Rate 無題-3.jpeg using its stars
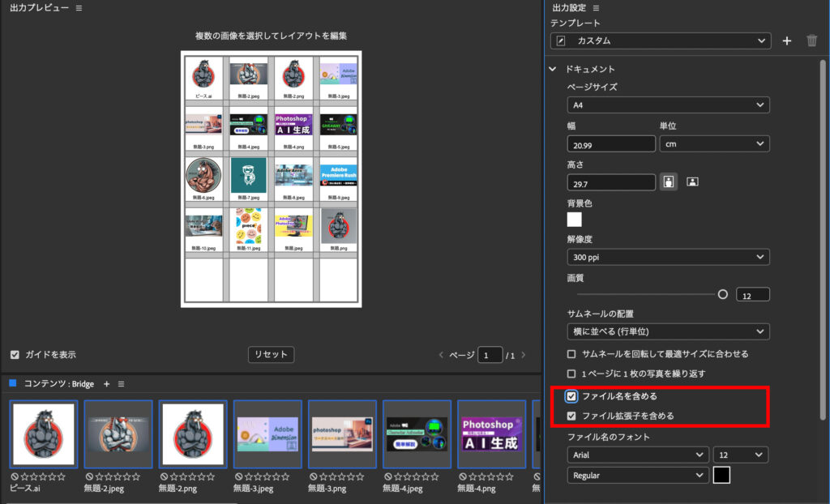The image size is (830, 504). [x=267, y=476]
